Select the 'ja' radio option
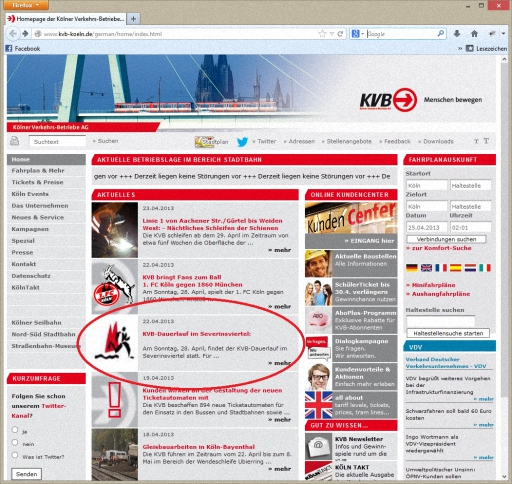This screenshot has width=512, height=484. (x=15, y=430)
